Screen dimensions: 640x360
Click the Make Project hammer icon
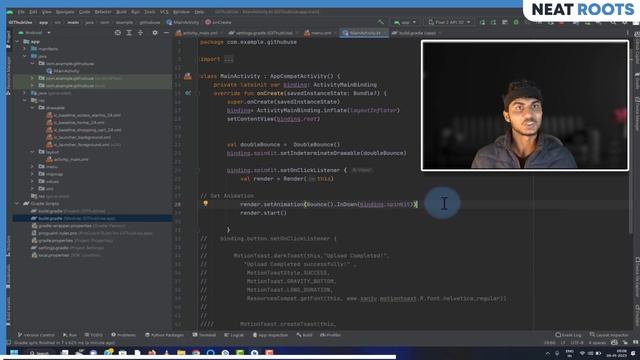coord(380,22)
